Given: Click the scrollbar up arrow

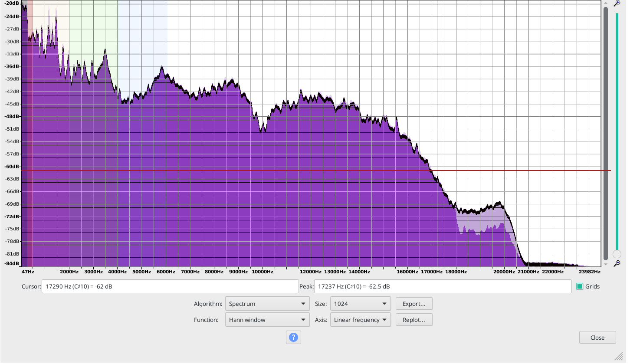Looking at the screenshot, I should point(606,3).
